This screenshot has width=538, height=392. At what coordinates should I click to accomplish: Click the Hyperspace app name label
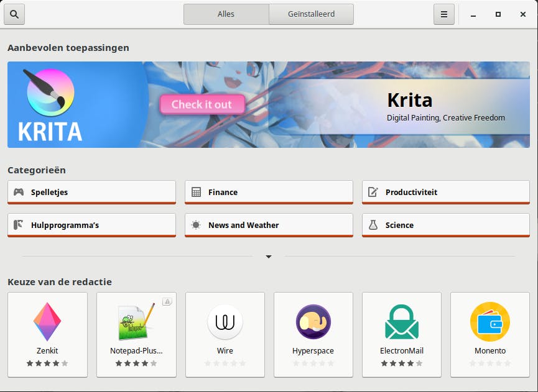point(313,351)
